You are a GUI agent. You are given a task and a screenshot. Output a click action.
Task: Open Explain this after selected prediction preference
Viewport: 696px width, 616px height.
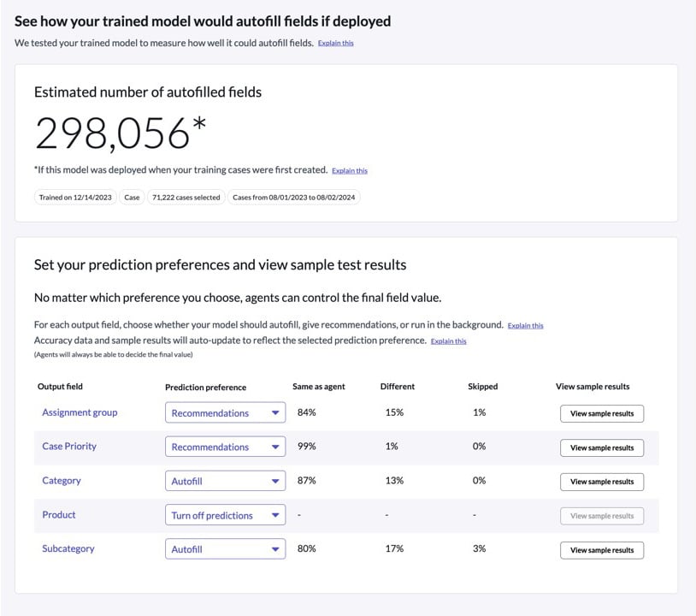pos(448,341)
